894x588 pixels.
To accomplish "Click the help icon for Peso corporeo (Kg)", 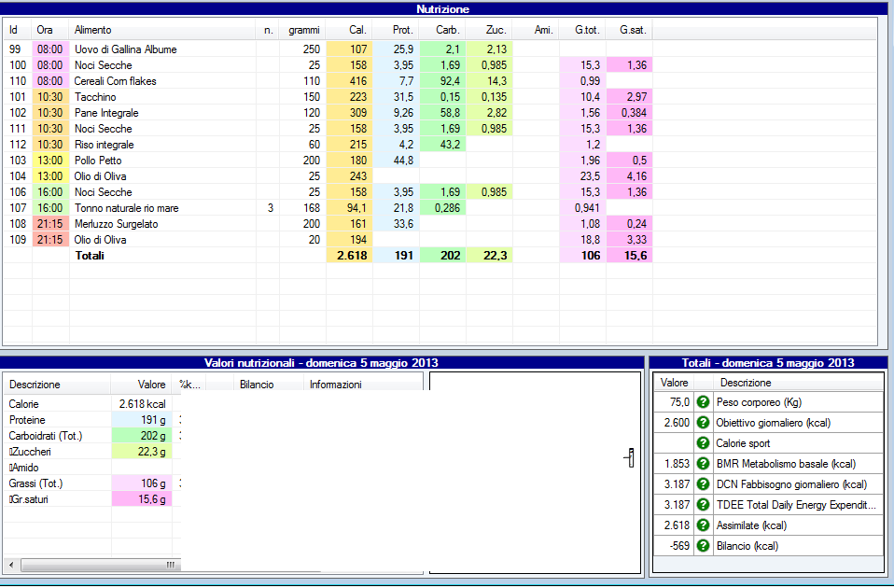I will tap(703, 402).
